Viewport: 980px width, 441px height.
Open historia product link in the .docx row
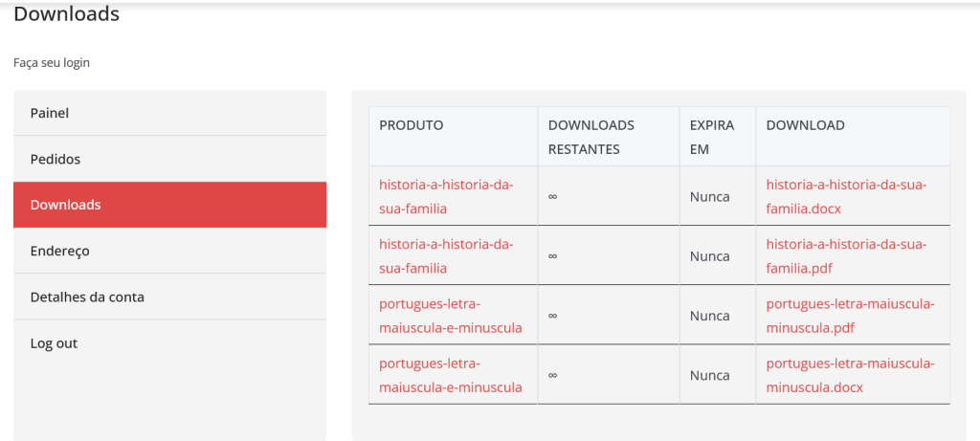[446, 196]
